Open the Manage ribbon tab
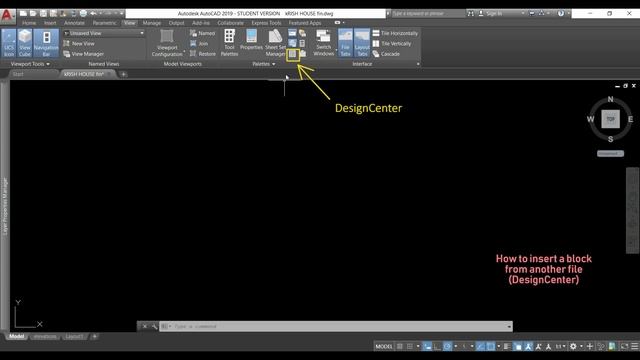 coord(152,23)
